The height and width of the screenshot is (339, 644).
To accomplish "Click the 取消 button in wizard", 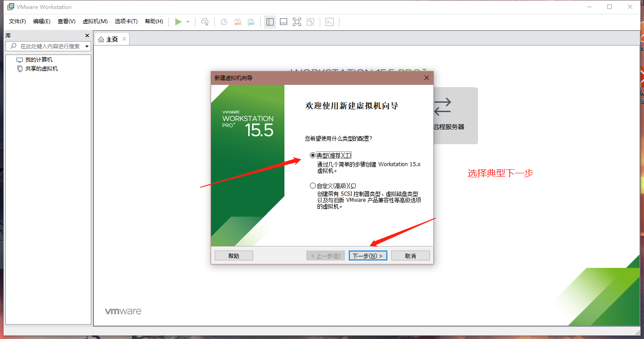I will (x=411, y=255).
